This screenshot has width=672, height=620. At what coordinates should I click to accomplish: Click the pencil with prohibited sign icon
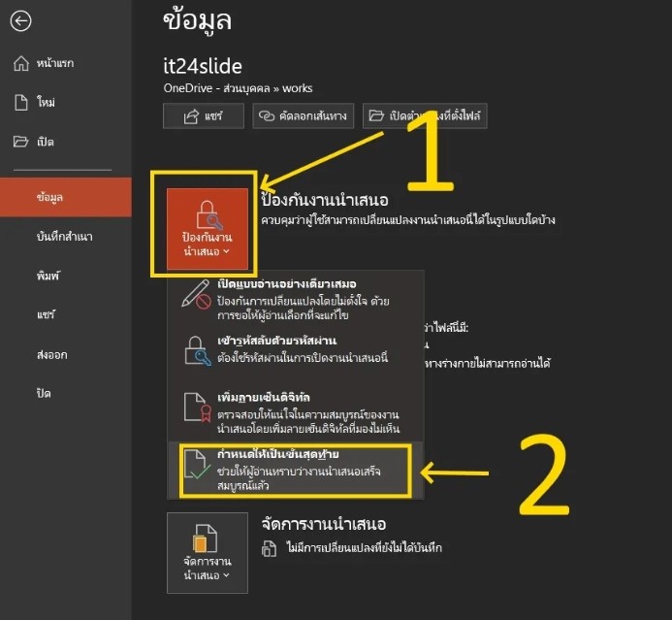tap(196, 295)
